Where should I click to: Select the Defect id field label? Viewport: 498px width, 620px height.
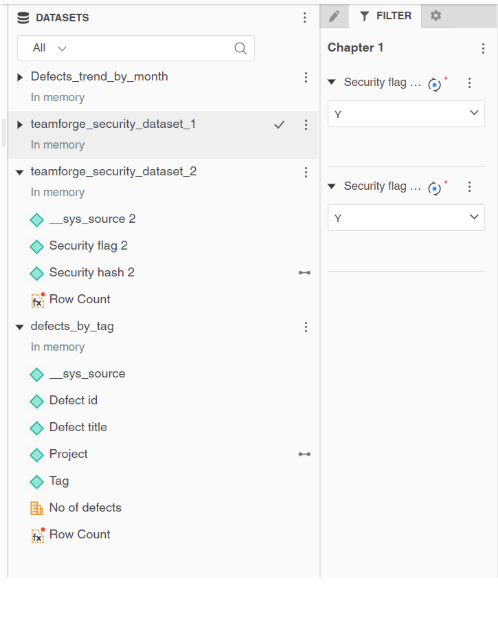tap(73, 400)
